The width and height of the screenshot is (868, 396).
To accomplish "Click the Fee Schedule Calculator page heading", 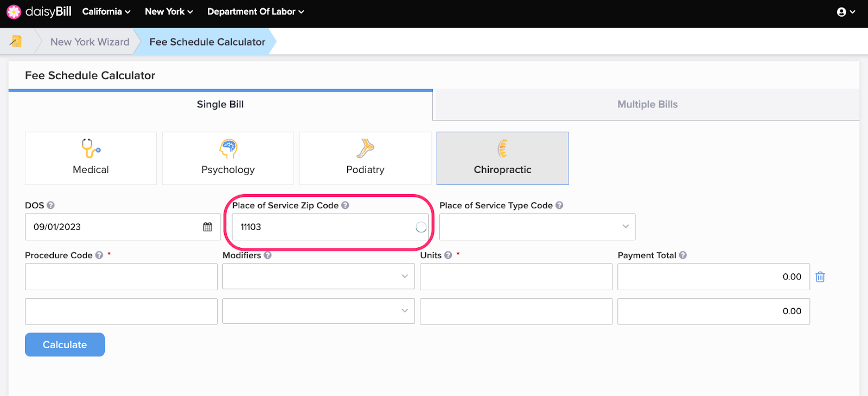I will click(90, 75).
